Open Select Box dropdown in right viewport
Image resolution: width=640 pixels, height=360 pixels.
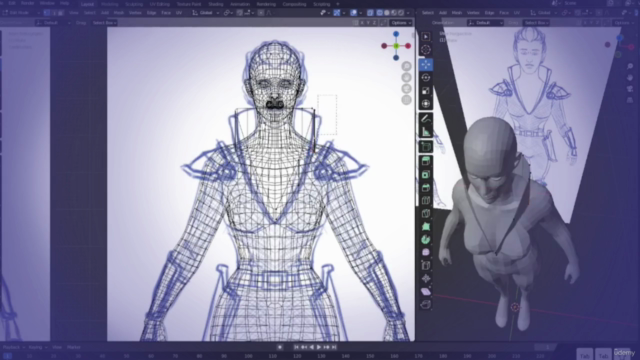pyautogui.click(x=536, y=23)
